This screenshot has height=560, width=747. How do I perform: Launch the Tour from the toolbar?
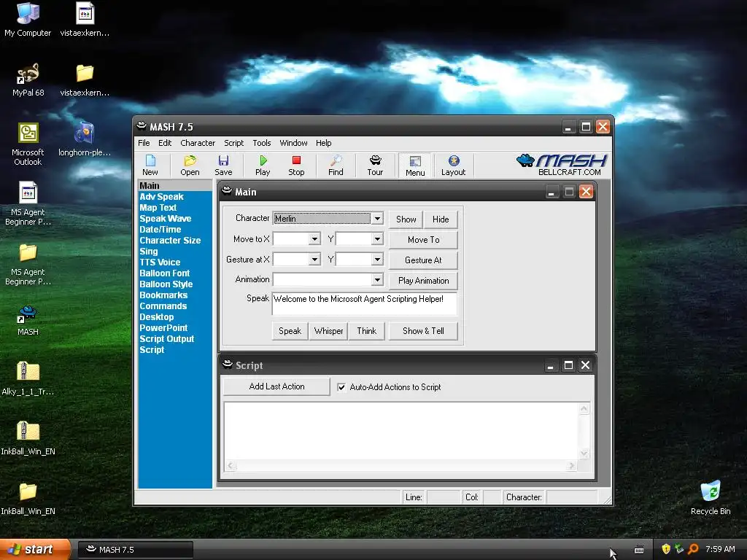[x=375, y=166]
